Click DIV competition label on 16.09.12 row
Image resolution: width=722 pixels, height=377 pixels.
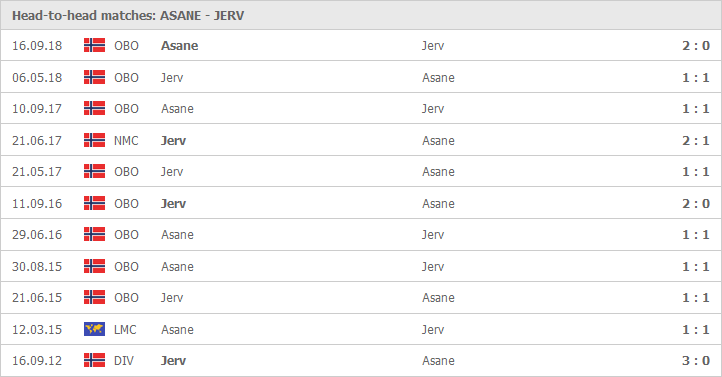(x=124, y=360)
